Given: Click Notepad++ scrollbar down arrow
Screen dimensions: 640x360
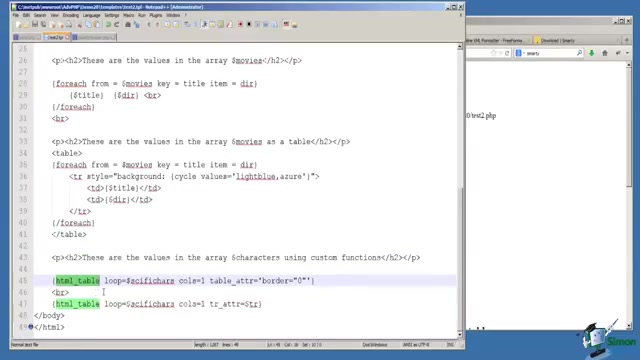Looking at the screenshot, I should pos(460,334).
